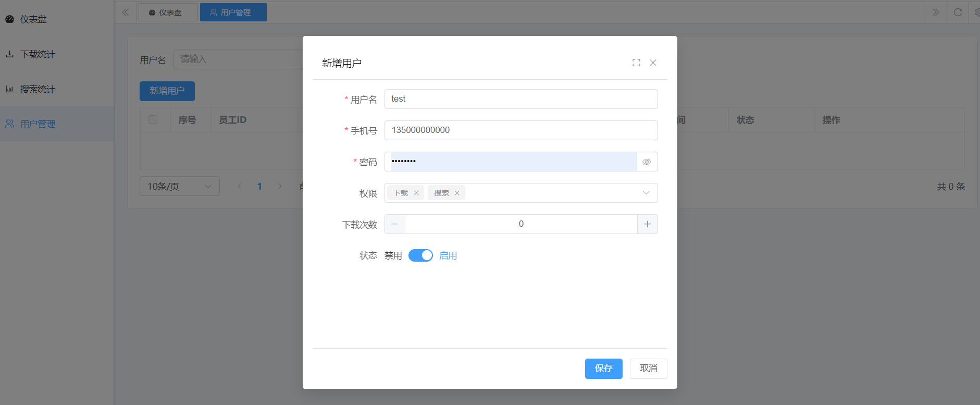
Task: Click the 取消 button
Action: pyautogui.click(x=648, y=369)
